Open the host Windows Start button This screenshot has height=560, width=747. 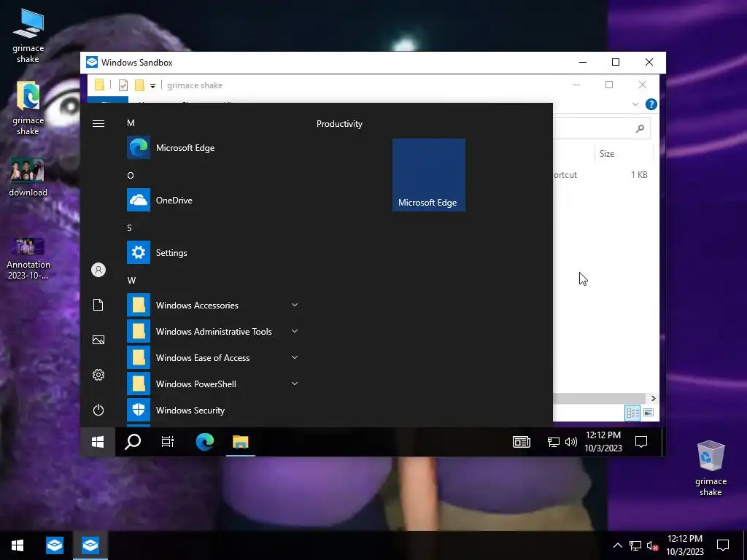(18, 545)
